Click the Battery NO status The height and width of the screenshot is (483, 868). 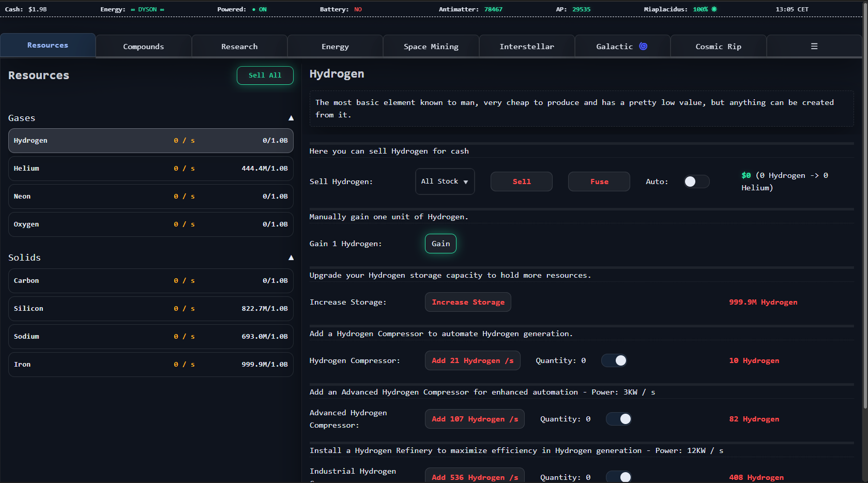pos(341,9)
